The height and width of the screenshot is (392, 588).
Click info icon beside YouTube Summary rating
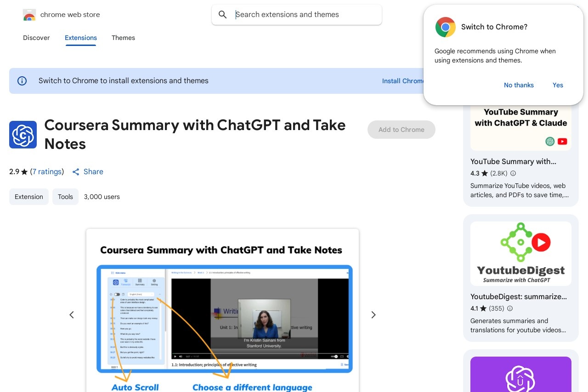point(513,173)
